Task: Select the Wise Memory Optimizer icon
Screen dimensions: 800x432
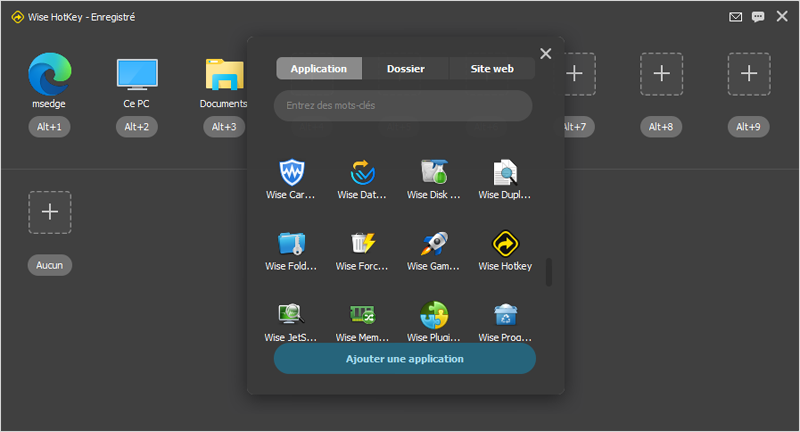Action: (x=362, y=315)
